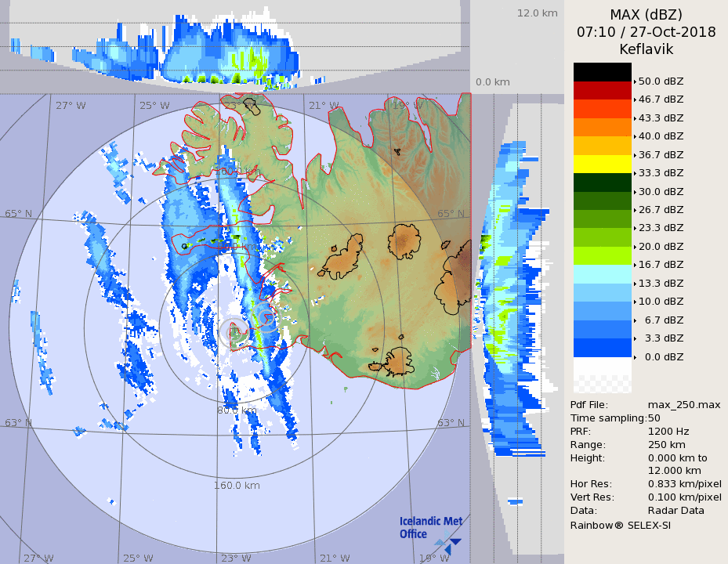Click the 07:10 / 27-Oct-2018 timestamp
Image resolution: width=728 pixels, height=564 pixels.
click(646, 32)
